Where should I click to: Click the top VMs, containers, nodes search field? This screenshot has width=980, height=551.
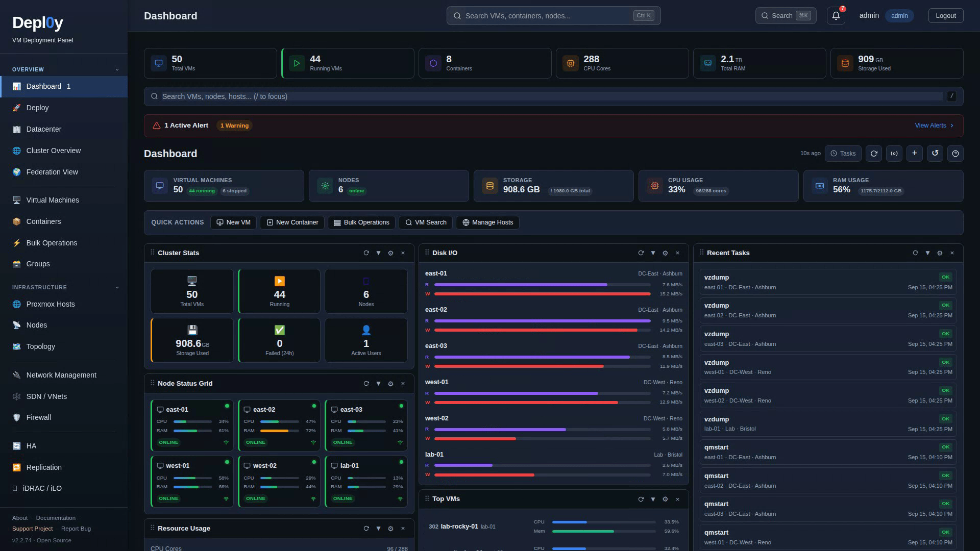tap(553, 16)
